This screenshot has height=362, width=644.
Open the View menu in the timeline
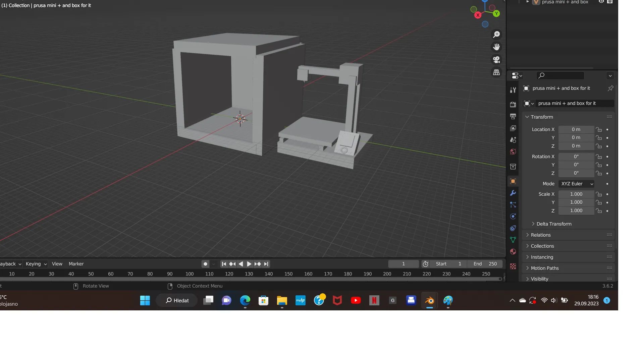pos(57,264)
